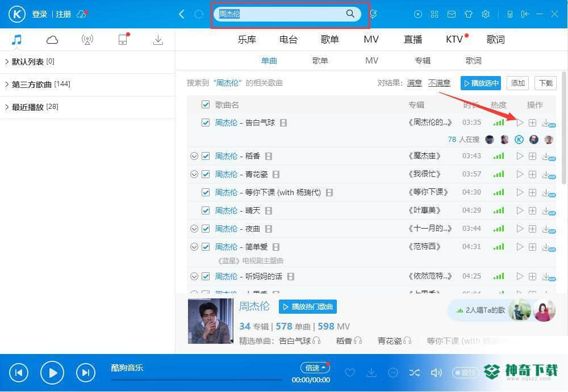Open the apps grid icon
568x392 pixels.
[x=435, y=14]
